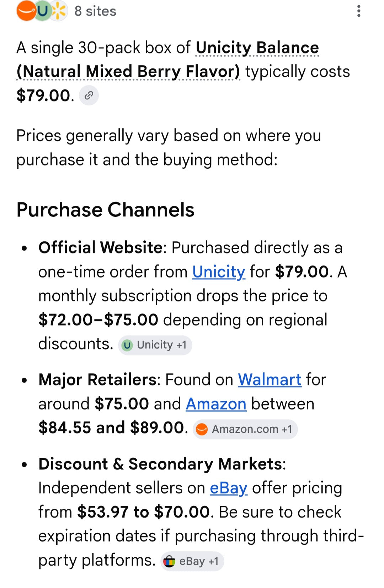Tap the Amazon favicon in sources cluster
384x588 pixels.
[26, 11]
